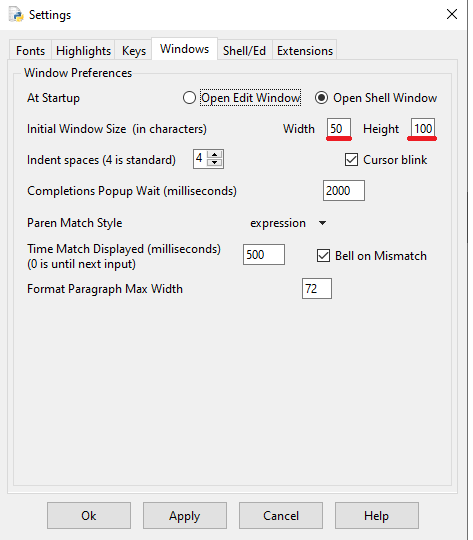Open the Paren Match Style dropdown
The width and height of the screenshot is (473, 540).
point(288,223)
